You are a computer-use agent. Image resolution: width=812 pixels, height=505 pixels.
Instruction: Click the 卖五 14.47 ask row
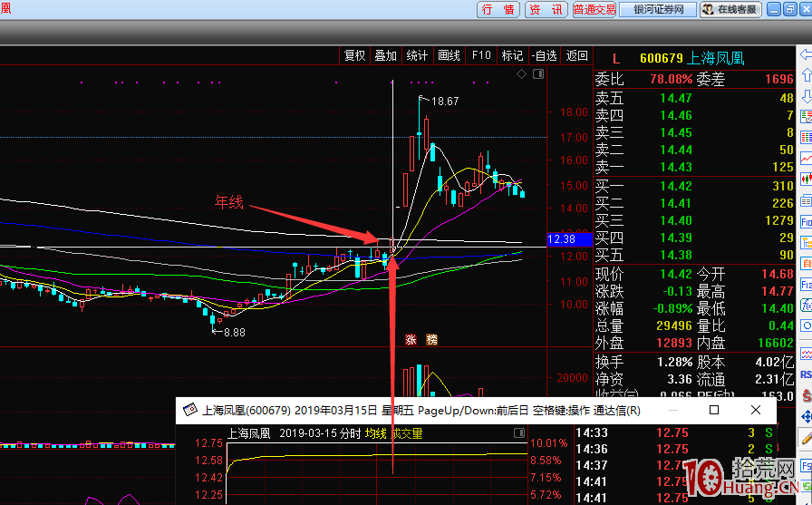(x=694, y=98)
